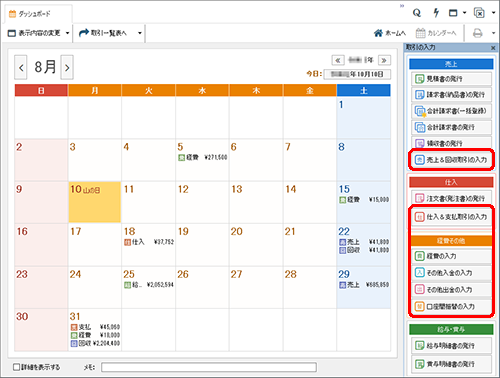
Task: Select the 回収 ¥2,204,400 entry on August 31
Action: (x=95, y=343)
